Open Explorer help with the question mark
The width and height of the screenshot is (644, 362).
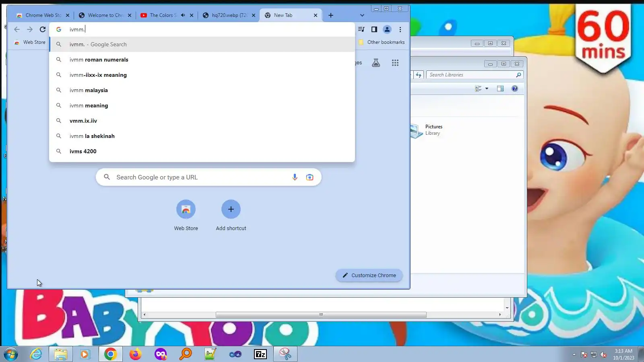(x=515, y=88)
